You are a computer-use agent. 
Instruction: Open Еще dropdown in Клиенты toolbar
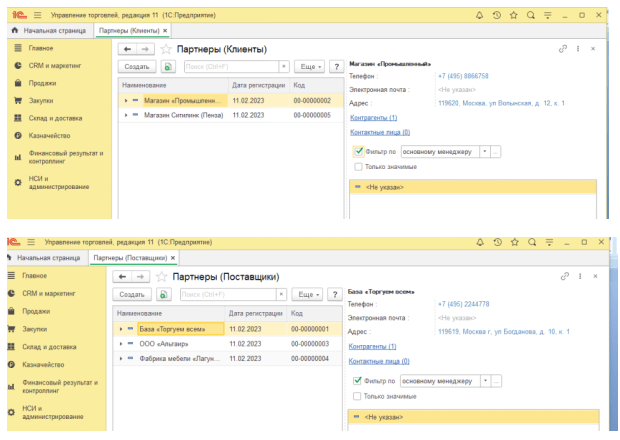pyautogui.click(x=310, y=66)
